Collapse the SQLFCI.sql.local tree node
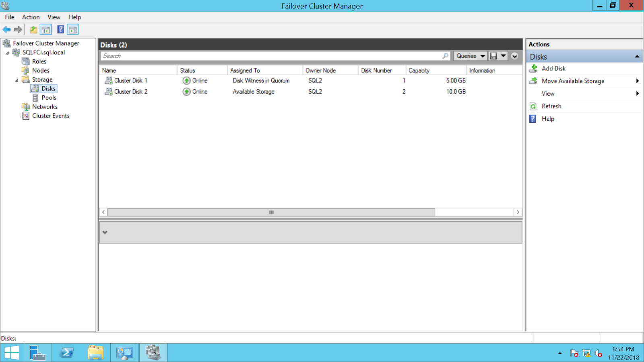This screenshot has width=644, height=362. coord(7,53)
